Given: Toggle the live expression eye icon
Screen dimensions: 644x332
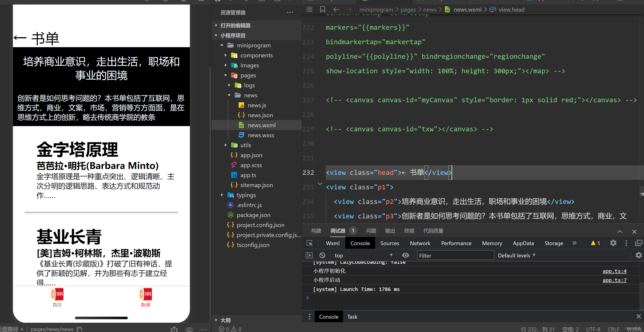Looking at the screenshot, I should click(405, 255).
